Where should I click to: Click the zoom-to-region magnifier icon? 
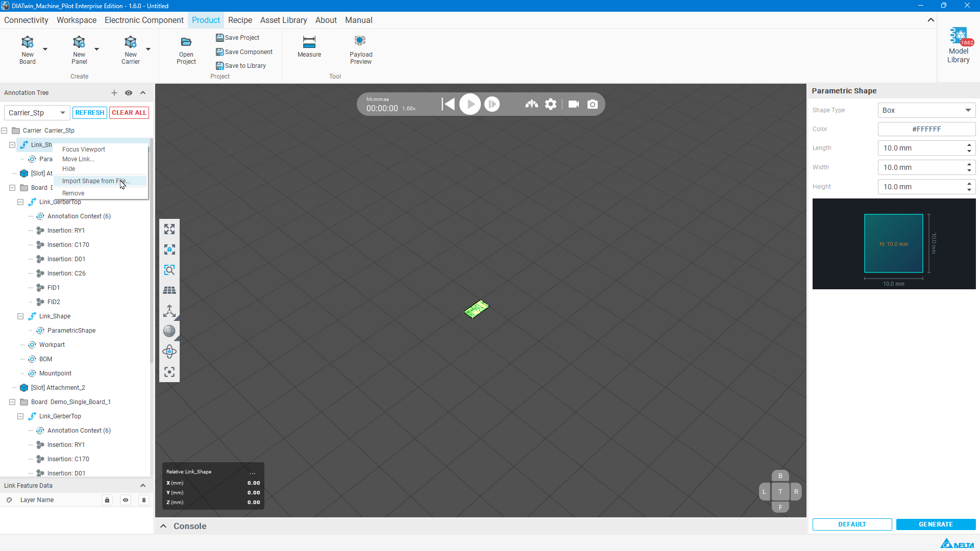point(169,270)
